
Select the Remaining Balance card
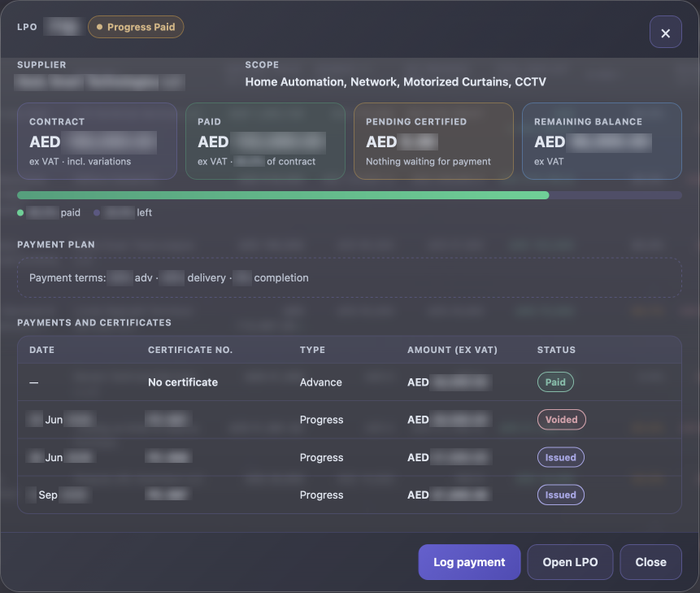tap(602, 141)
